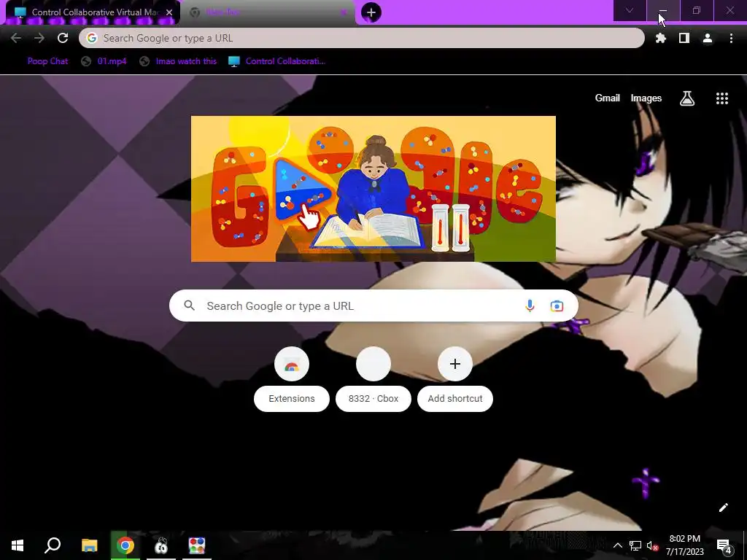The image size is (747, 560).
Task: Open the Extensions shortcut tile
Action: (292, 378)
